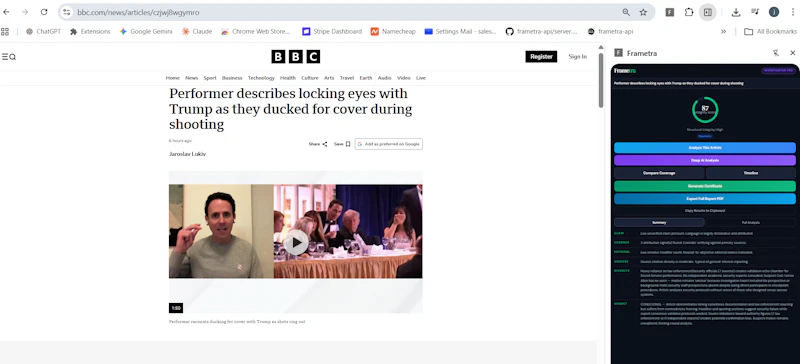Open the Stripe Dashboard bookmark

[332, 32]
